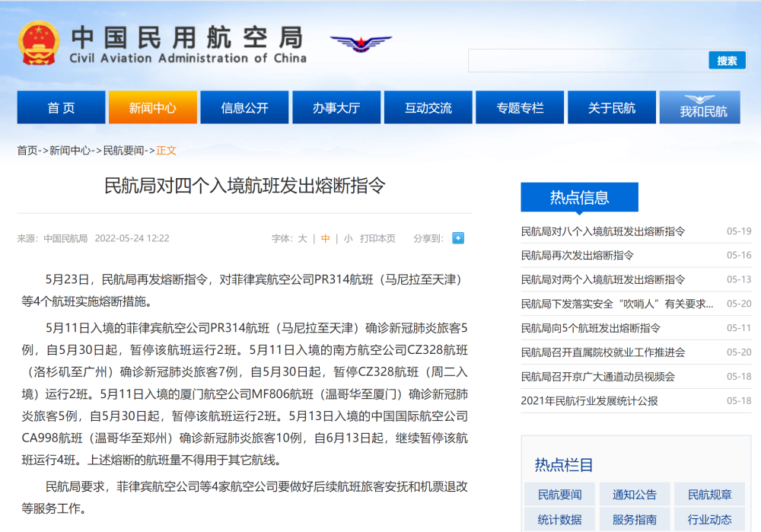The image size is (761, 532).
Task: Go to 办事大厅 menu item
Action: click(336, 108)
